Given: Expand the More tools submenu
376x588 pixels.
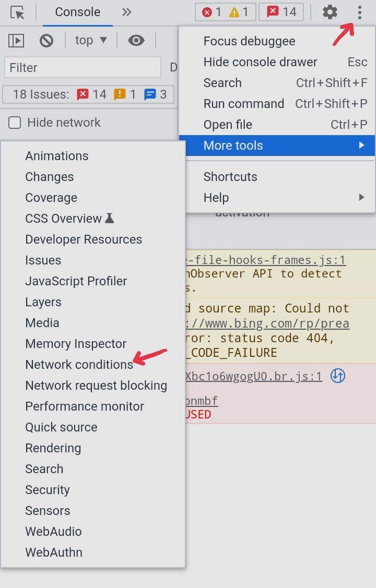Looking at the screenshot, I should [x=233, y=146].
